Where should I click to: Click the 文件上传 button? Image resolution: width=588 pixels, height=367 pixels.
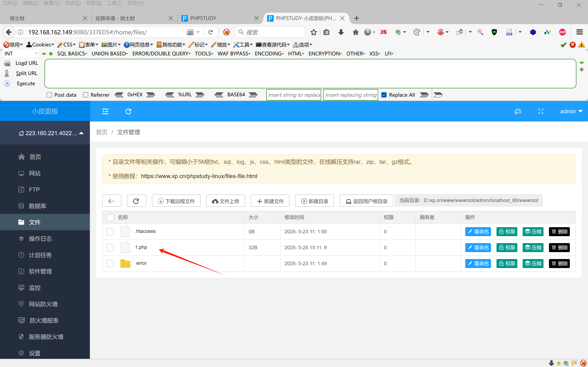pyautogui.click(x=225, y=201)
